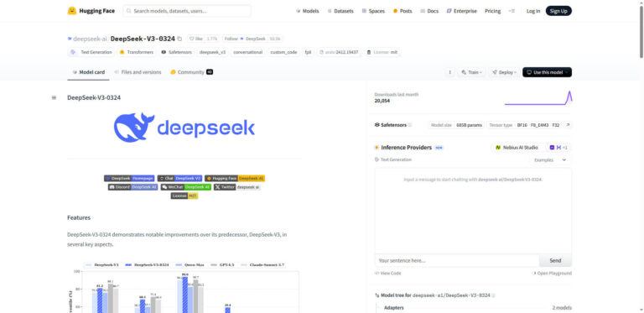
Task: Click the conversational tag
Action: (x=247, y=52)
